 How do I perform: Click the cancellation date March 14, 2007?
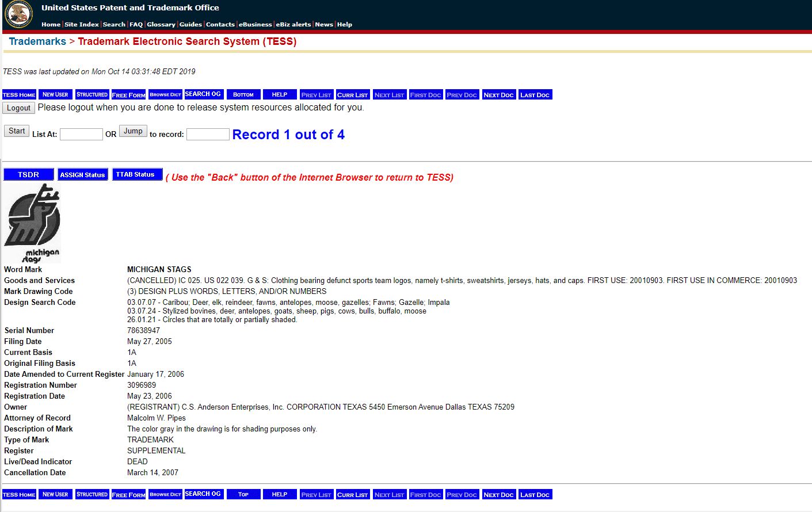(153, 472)
